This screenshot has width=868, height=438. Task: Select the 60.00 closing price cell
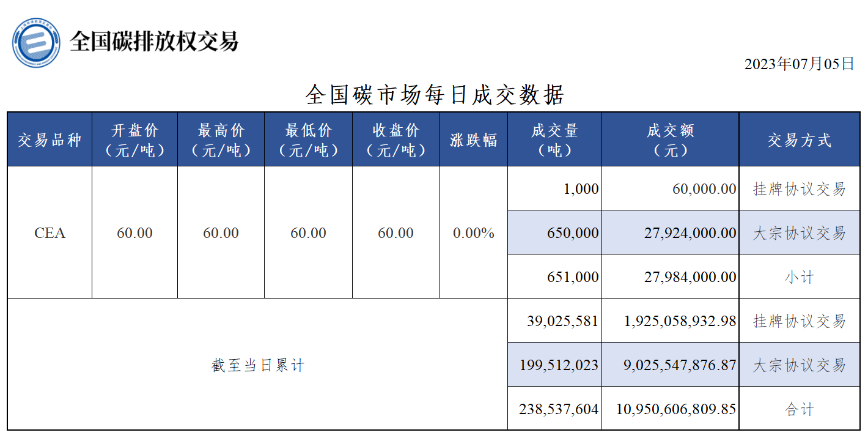(396, 233)
